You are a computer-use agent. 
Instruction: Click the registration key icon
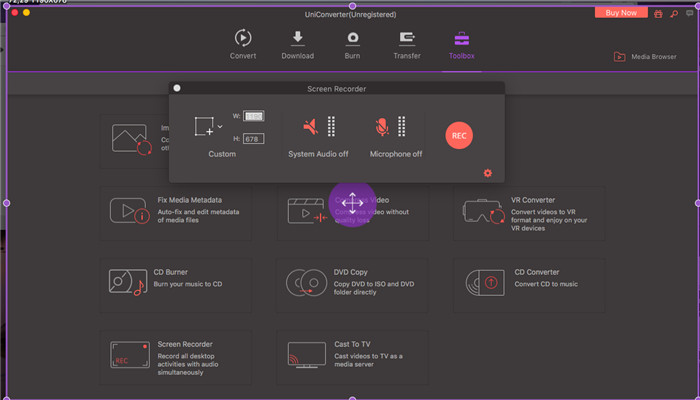(x=674, y=14)
